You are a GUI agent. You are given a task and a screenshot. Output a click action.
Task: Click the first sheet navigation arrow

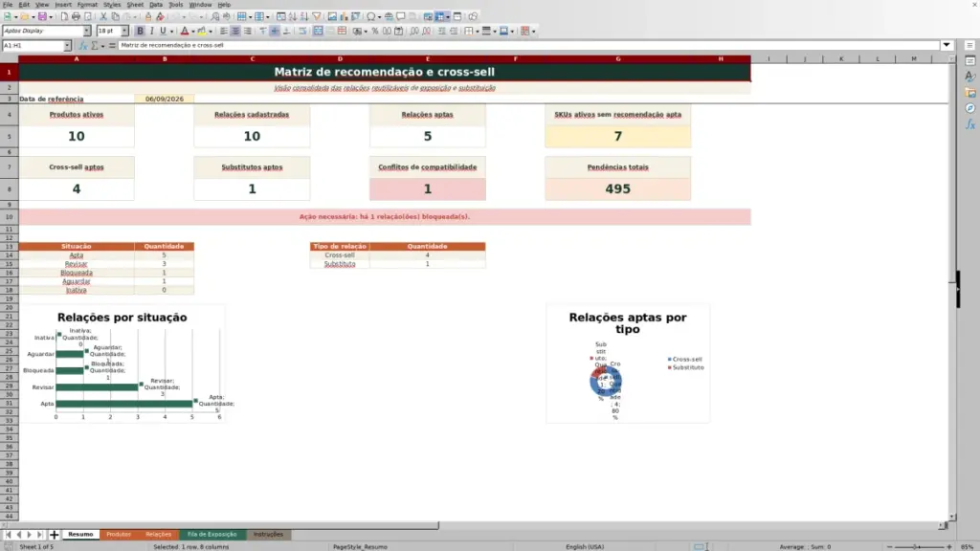tap(8, 535)
